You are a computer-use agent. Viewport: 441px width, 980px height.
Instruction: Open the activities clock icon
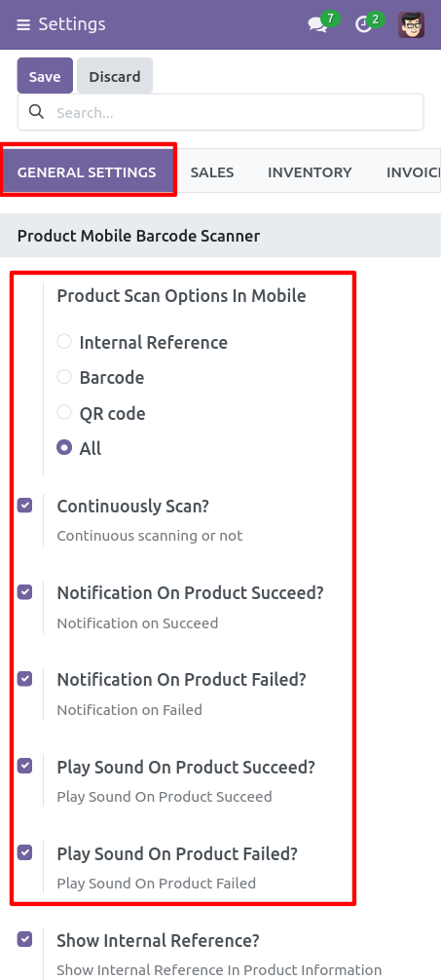pos(363,25)
